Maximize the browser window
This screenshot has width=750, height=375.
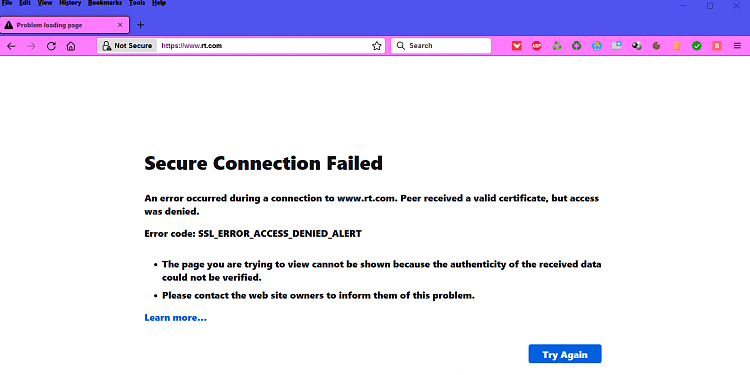click(x=710, y=6)
